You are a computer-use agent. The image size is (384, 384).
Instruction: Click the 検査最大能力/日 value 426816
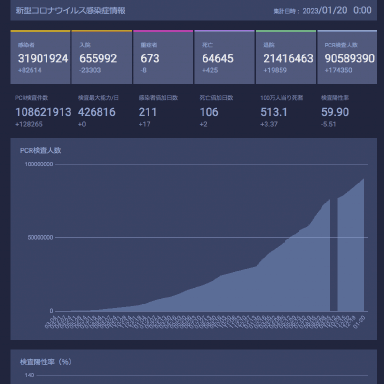97,112
